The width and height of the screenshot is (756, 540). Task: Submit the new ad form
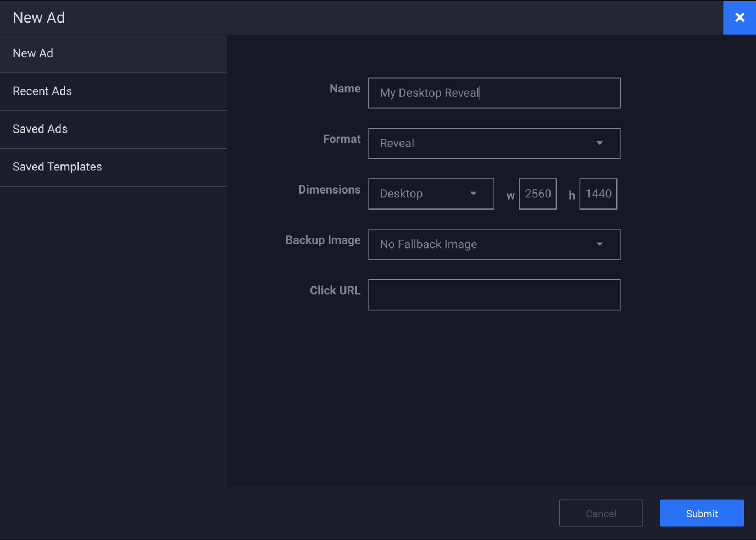(x=702, y=514)
